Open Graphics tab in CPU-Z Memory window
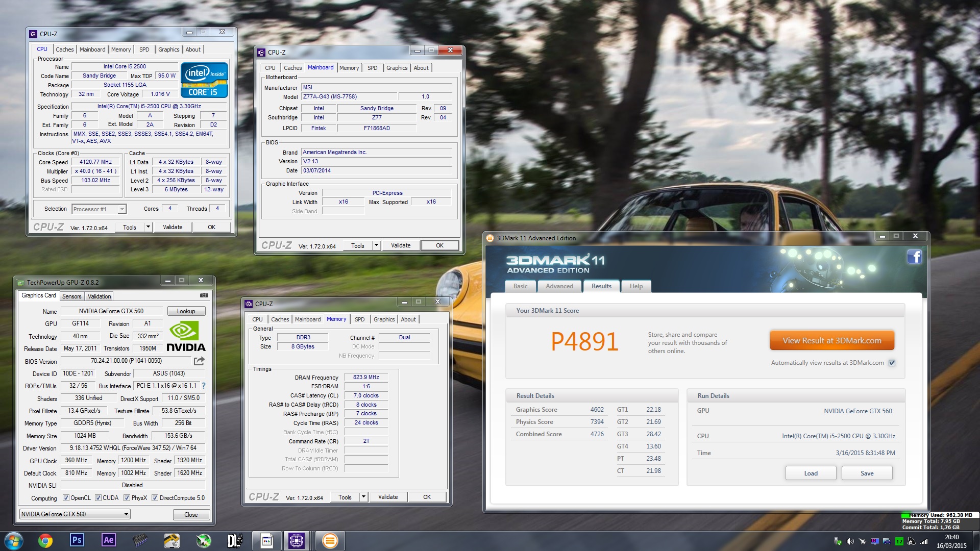The width and height of the screenshot is (980, 551). tap(384, 319)
